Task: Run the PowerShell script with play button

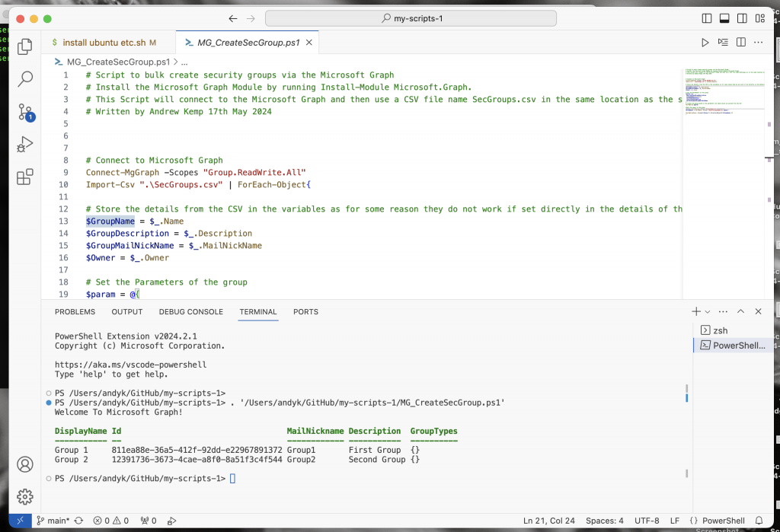Action: click(705, 43)
